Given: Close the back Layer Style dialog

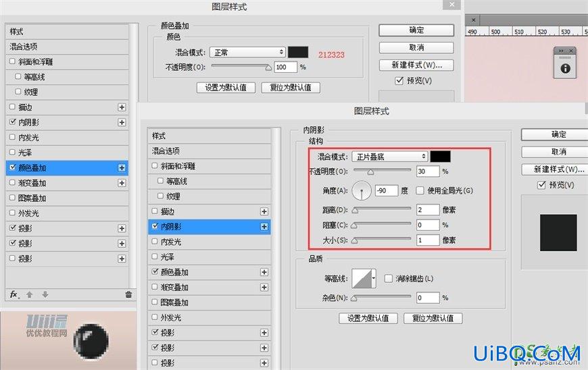Looking at the screenshot, I should (451, 5).
